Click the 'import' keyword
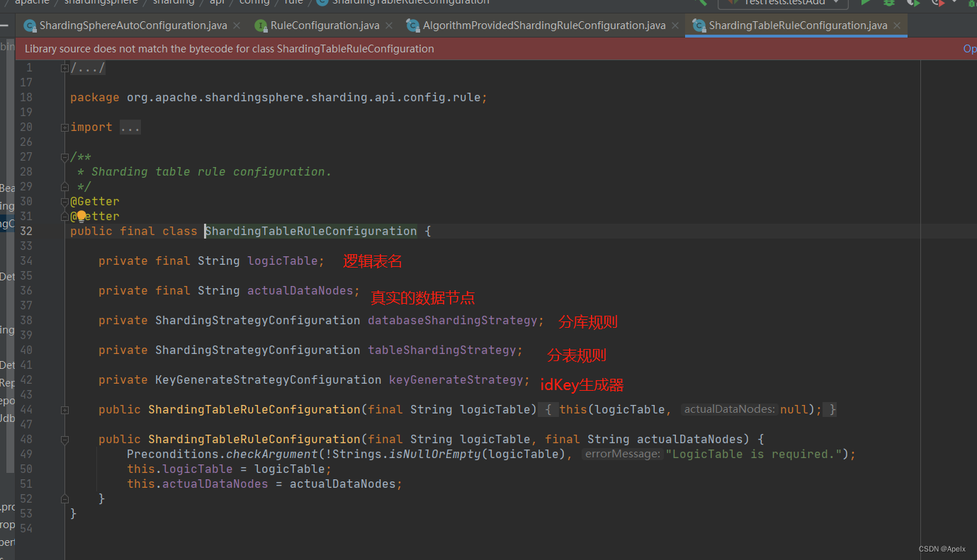This screenshot has height=560, width=977. pyautogui.click(x=91, y=127)
